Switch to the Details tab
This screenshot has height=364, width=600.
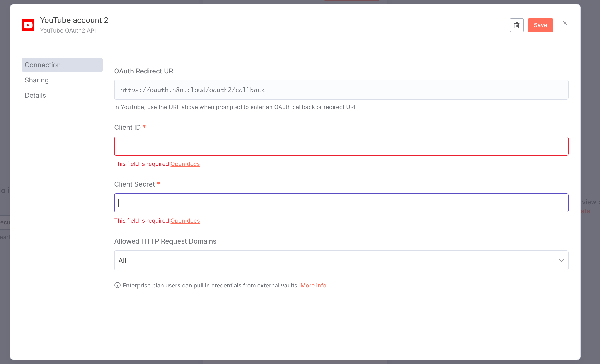coord(35,95)
